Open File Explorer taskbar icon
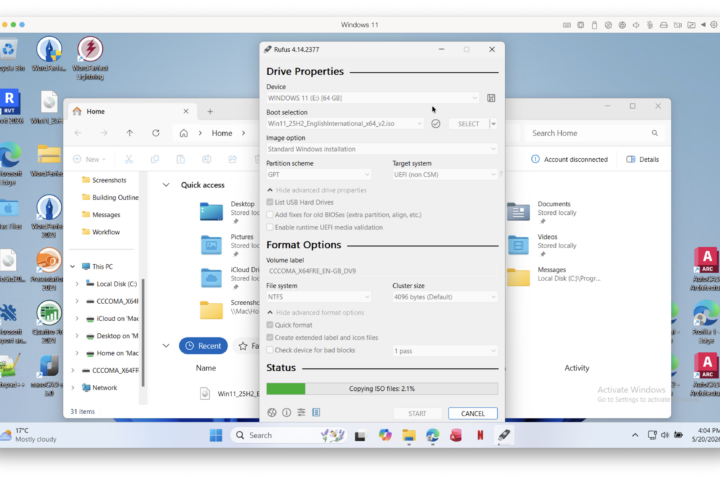 409,435
